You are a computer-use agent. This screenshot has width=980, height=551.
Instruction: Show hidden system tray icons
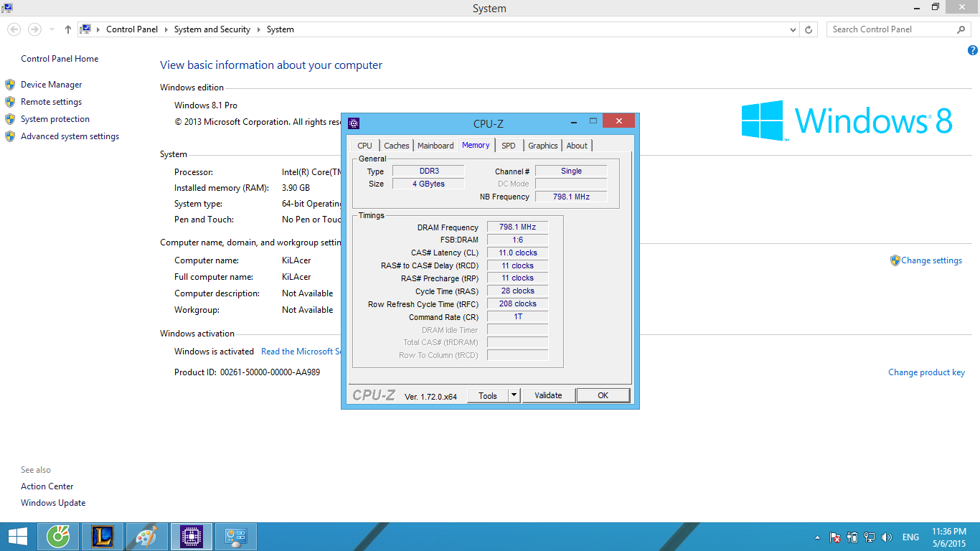817,537
